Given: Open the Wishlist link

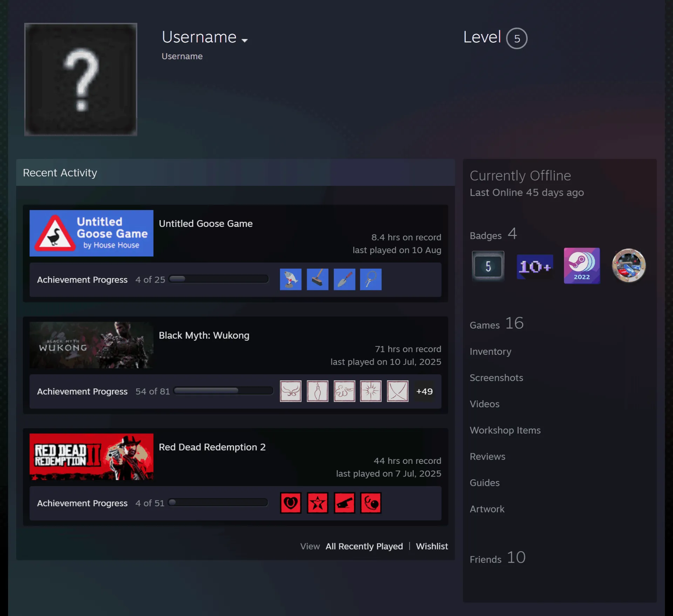Looking at the screenshot, I should pos(432,546).
